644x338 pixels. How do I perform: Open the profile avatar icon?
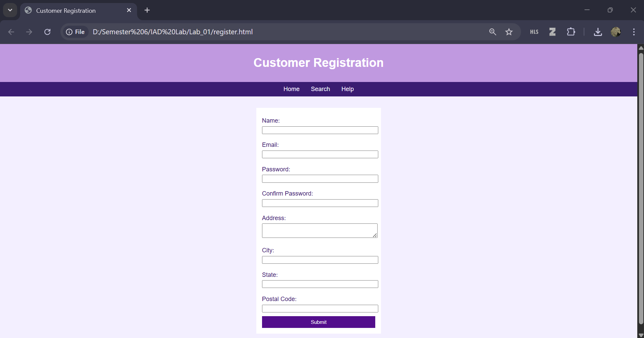pyautogui.click(x=615, y=32)
